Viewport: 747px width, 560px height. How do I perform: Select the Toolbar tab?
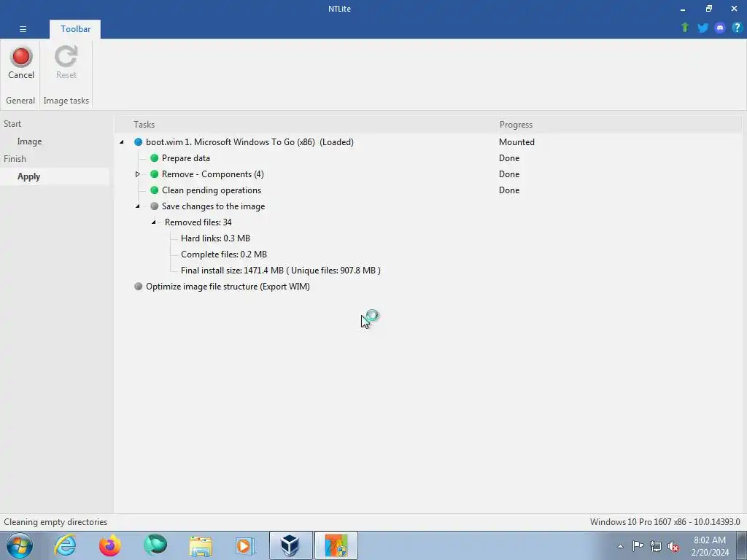(75, 29)
